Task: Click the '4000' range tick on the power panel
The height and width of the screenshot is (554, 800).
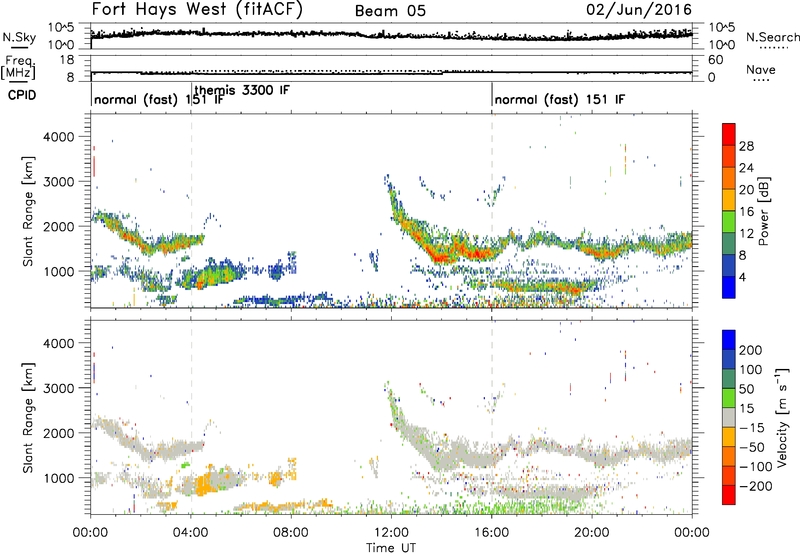Action: click(x=58, y=137)
